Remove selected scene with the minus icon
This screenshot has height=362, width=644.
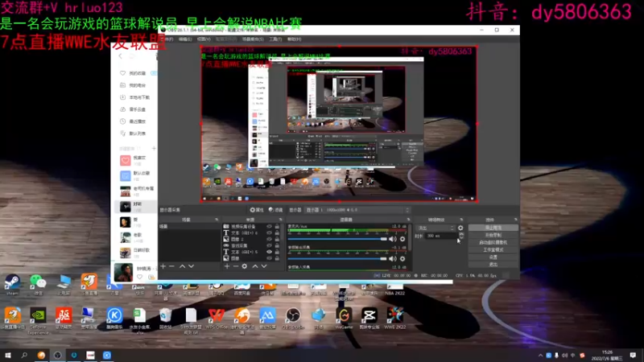[171, 266]
